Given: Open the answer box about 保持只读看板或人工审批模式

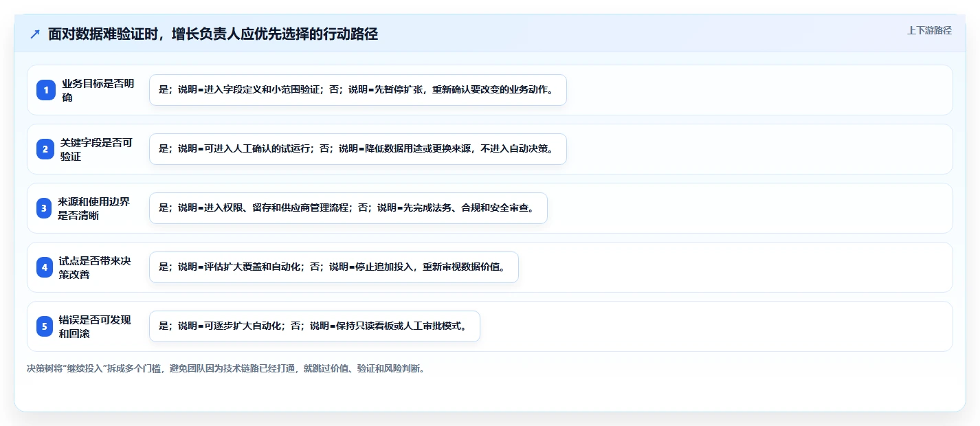Looking at the screenshot, I should [x=314, y=326].
